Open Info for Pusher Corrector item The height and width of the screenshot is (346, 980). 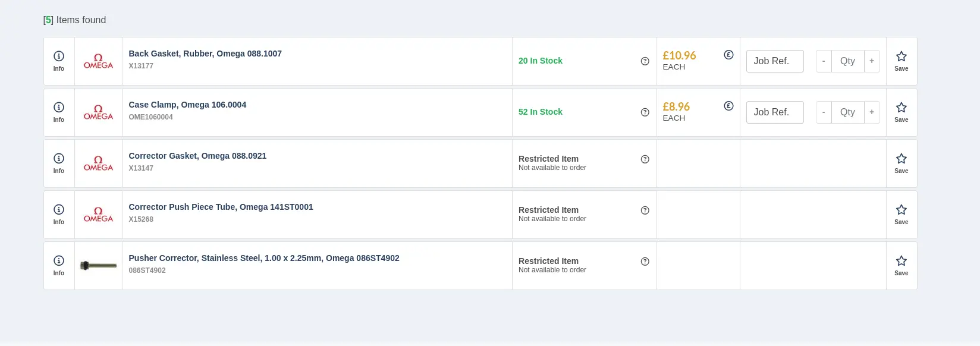[59, 265]
